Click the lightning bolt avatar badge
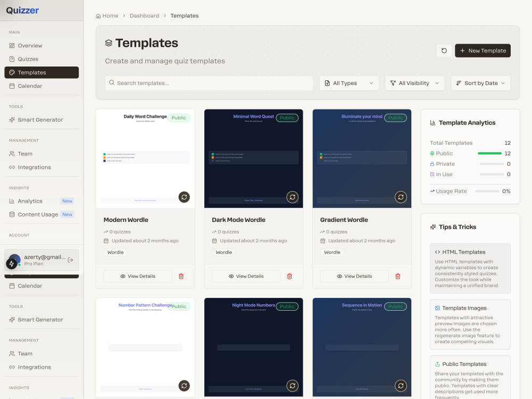The width and height of the screenshot is (532, 399). coord(12,263)
